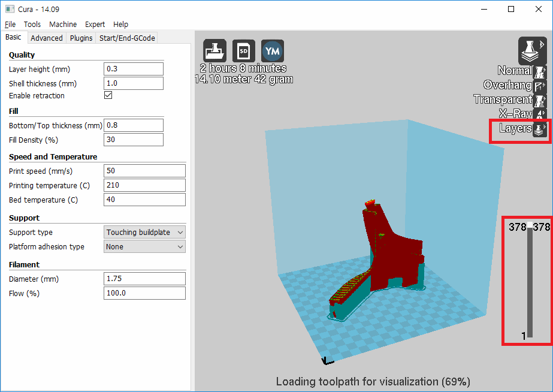
Task: Switch to the Start/End-GCode tab
Action: 127,38
